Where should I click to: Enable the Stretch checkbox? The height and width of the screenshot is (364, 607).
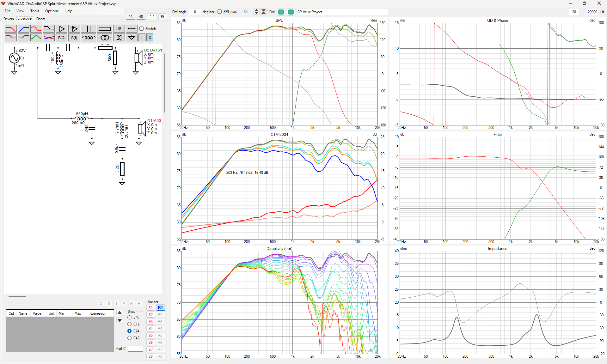[142, 29]
